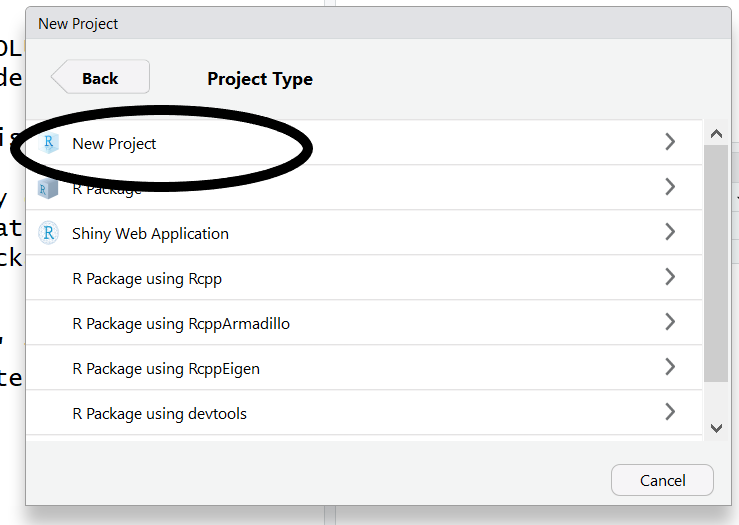
Task: Choose R Package using Rcpp
Action: tap(364, 278)
